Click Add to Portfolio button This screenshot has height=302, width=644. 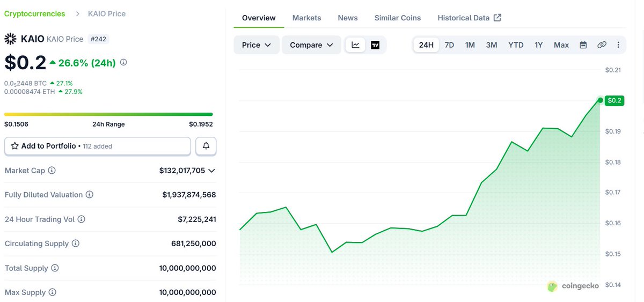pyautogui.click(x=98, y=146)
